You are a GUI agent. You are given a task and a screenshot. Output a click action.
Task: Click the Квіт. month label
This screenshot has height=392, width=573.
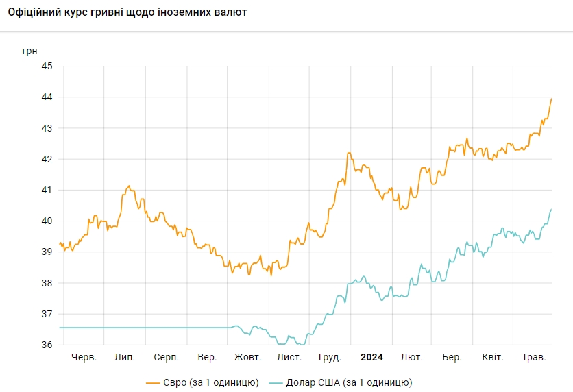click(x=493, y=357)
